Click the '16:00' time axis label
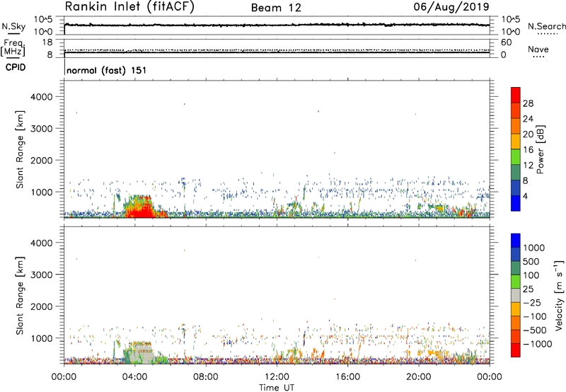Screen dimensions: 566x392 pyautogui.click(x=347, y=377)
